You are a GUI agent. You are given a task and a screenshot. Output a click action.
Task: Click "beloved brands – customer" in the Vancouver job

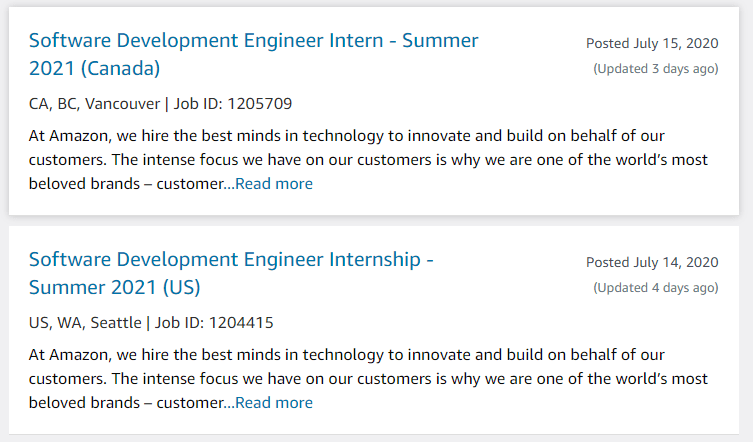(x=125, y=184)
